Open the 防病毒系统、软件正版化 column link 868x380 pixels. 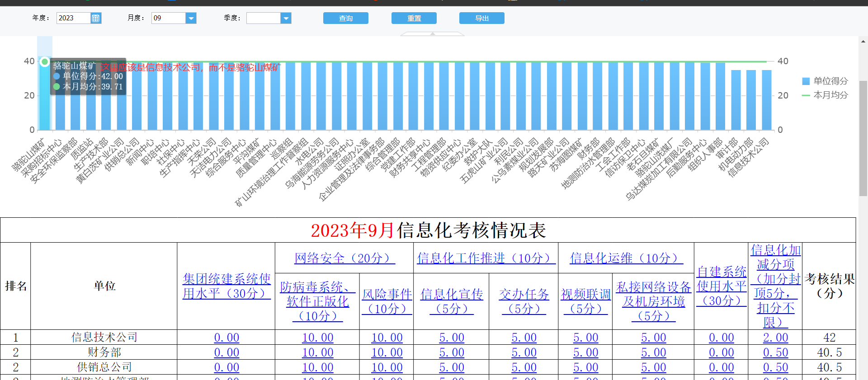coord(317,301)
